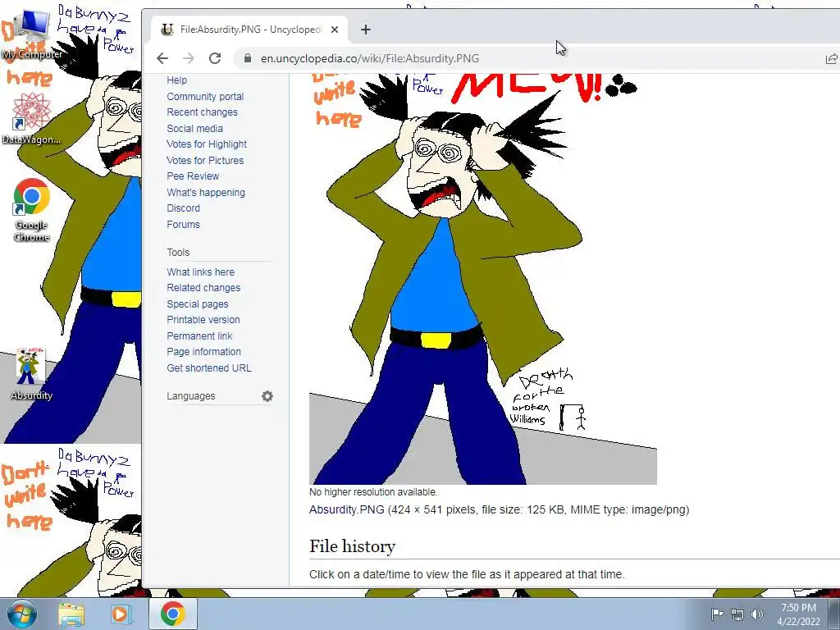The image size is (840, 630).
Task: Open Page information link
Action: pyautogui.click(x=203, y=352)
